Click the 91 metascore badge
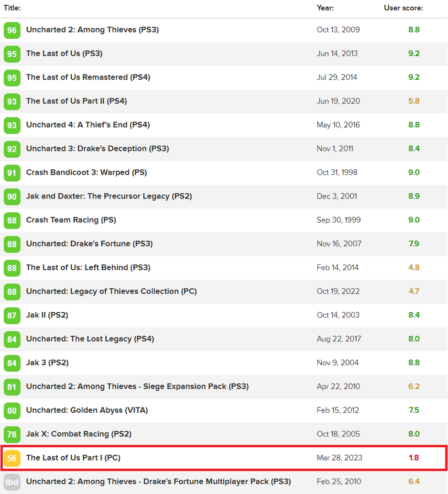Image resolution: width=448 pixels, height=494 pixels. point(12,173)
